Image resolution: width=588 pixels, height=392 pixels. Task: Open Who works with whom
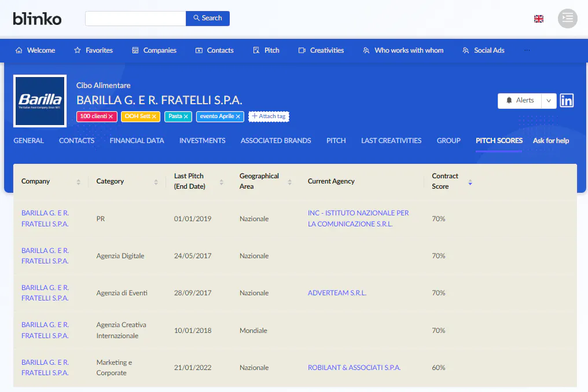[403, 50]
